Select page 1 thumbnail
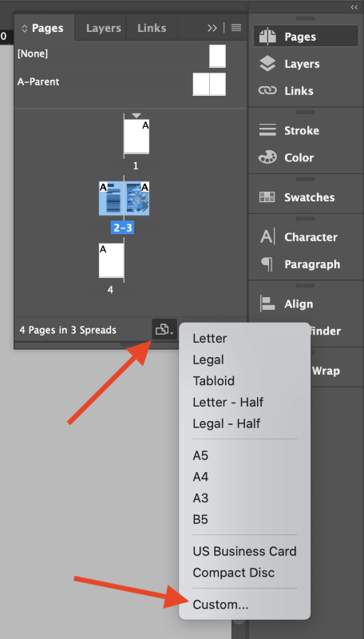The height and width of the screenshot is (639, 364). coord(136,136)
